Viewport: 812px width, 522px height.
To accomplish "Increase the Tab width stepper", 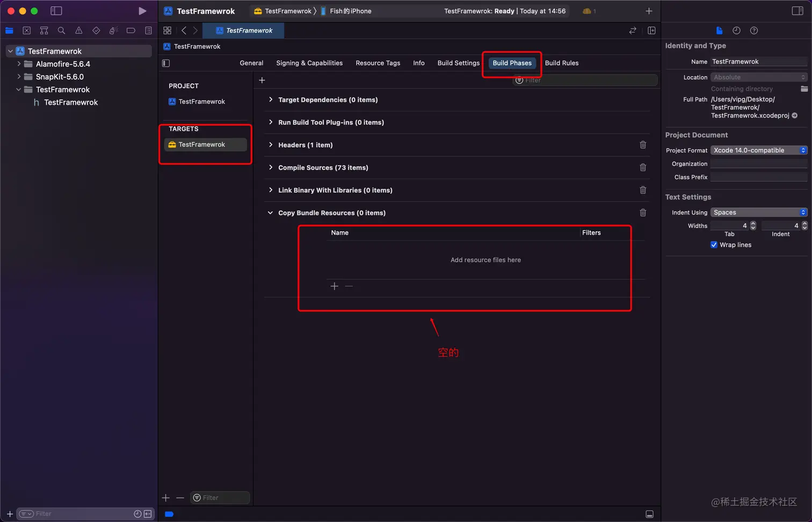I will pos(753,223).
